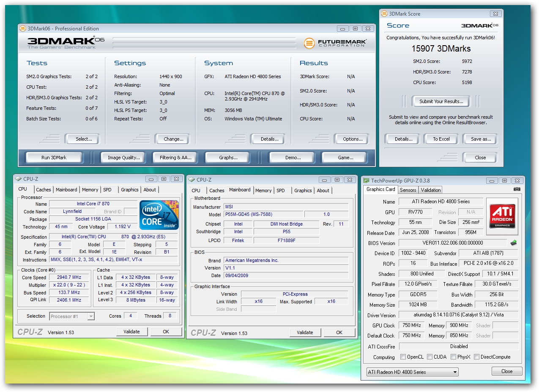Open the Memory tab in left CPU-Z
This screenshot has height=392, width=539.
(90, 190)
